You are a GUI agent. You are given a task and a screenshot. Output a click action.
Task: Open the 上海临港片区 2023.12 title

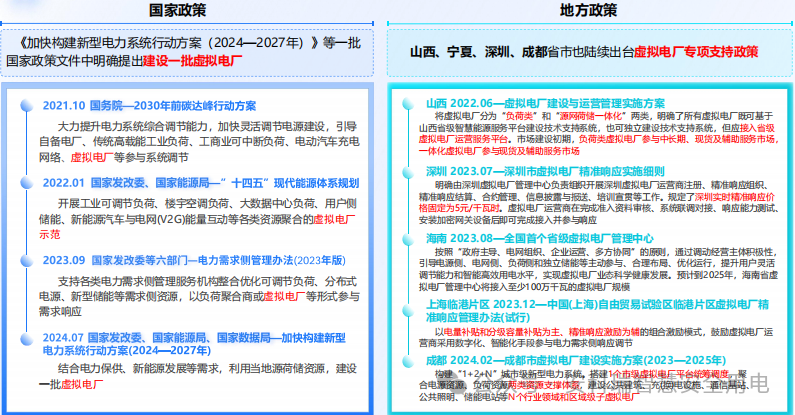(x=597, y=311)
